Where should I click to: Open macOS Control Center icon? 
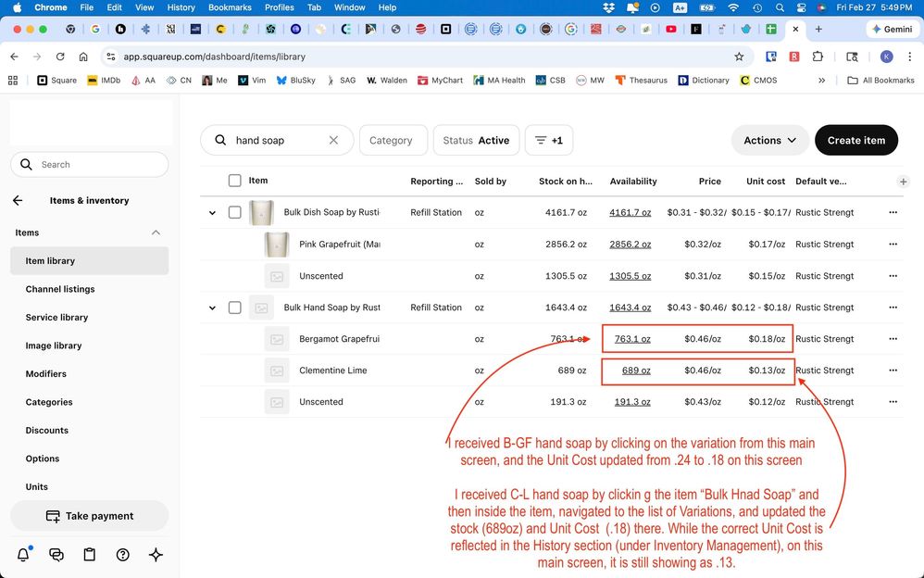coord(801,7)
